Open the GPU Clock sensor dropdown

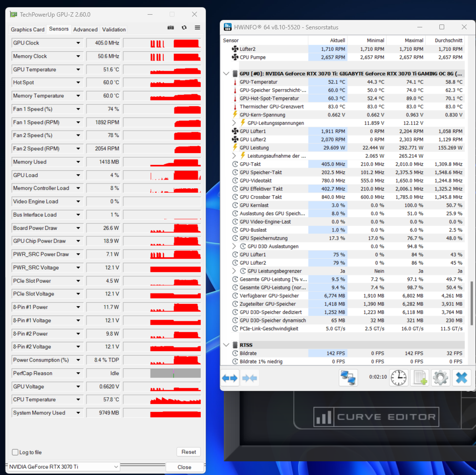tap(78, 43)
